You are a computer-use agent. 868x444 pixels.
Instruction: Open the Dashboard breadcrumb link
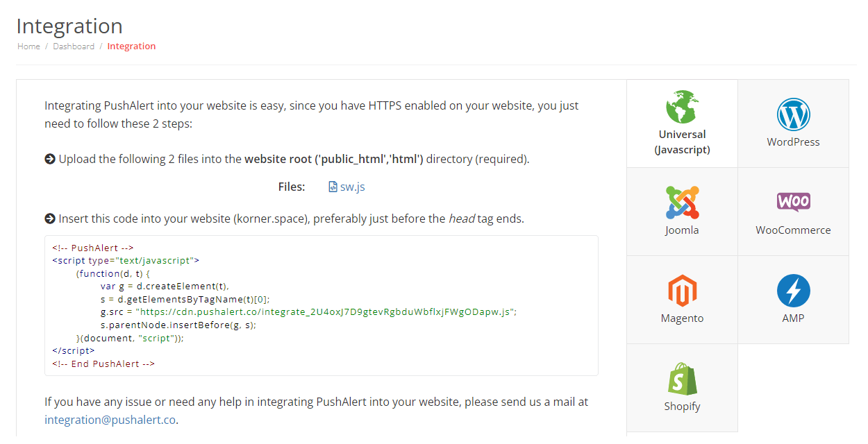tap(74, 46)
